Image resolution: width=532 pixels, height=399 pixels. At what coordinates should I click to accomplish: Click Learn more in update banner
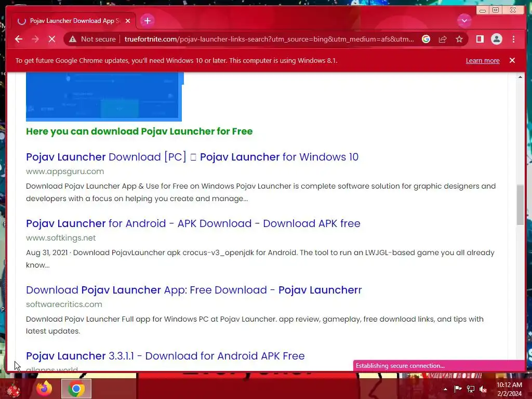[x=483, y=61]
